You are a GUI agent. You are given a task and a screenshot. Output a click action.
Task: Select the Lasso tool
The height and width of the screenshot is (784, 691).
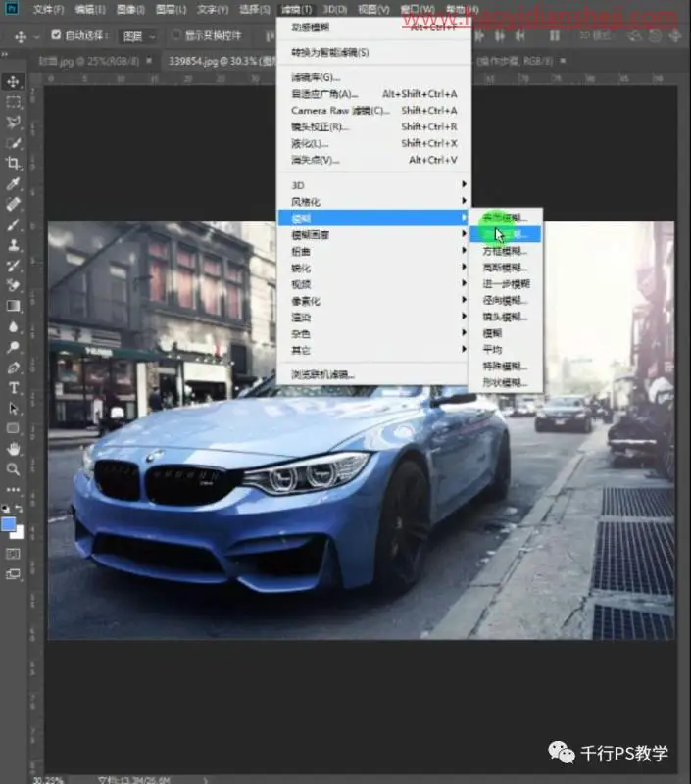pos(14,122)
